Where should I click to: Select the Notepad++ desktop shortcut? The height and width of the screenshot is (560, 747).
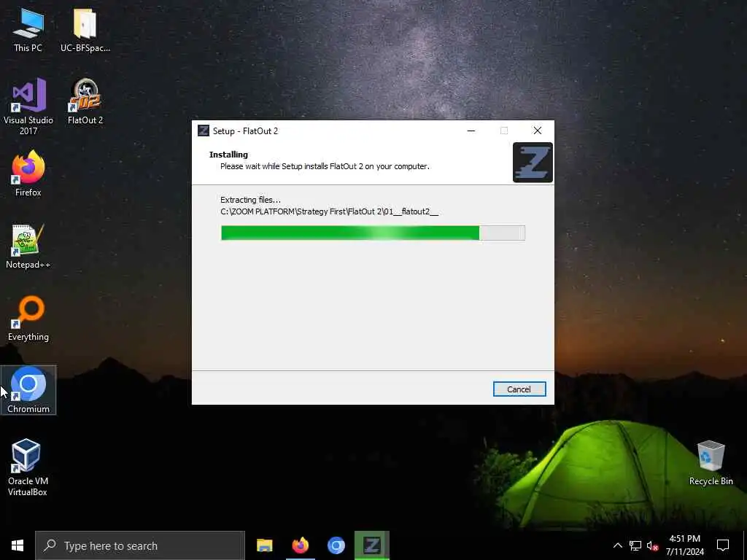pos(28,246)
